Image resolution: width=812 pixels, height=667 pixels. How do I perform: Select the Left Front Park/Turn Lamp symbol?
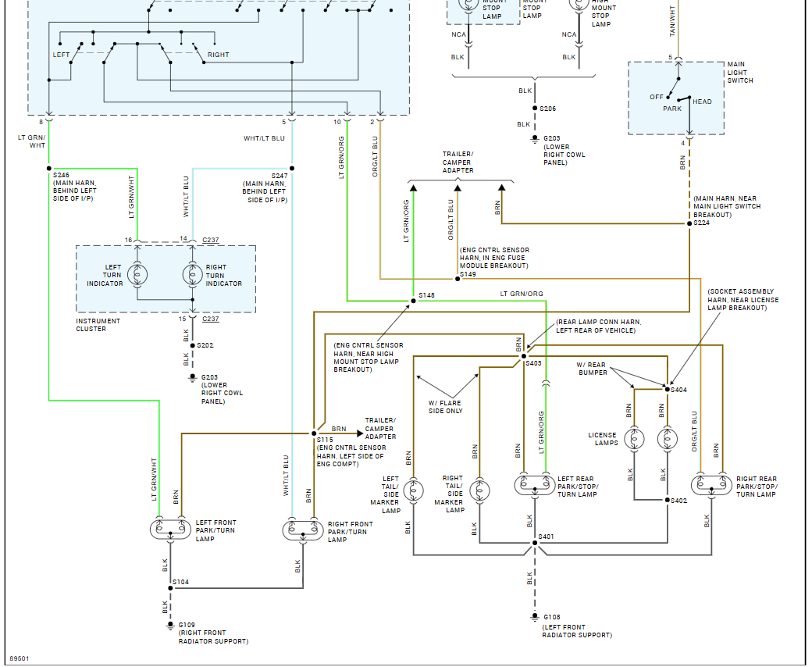[170, 530]
